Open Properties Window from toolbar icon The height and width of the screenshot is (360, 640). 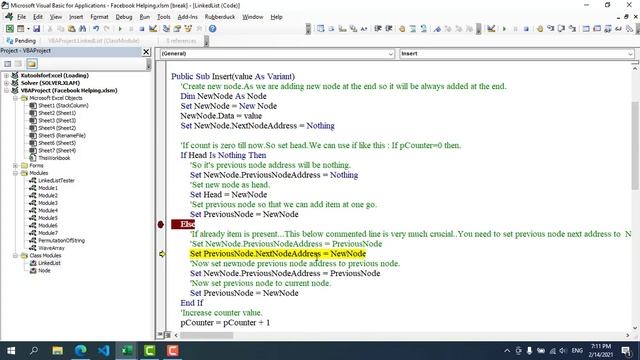(x=177, y=29)
